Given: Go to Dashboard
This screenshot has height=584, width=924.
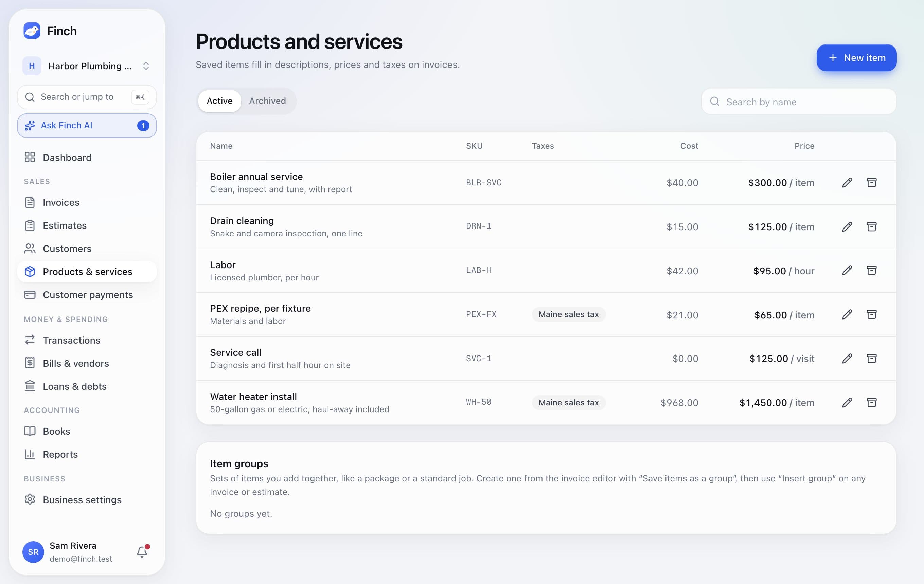Looking at the screenshot, I should 87,158.
